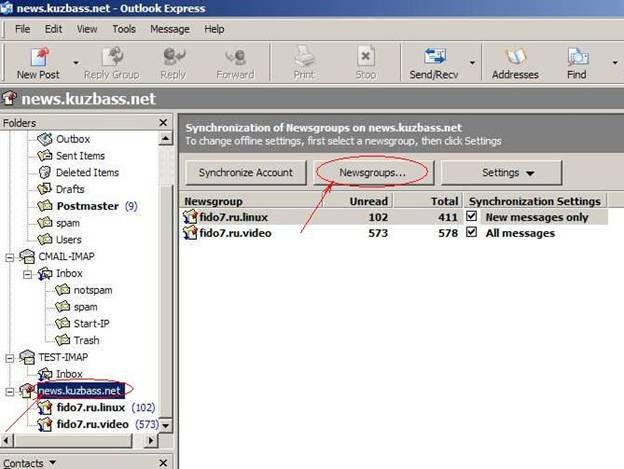The width and height of the screenshot is (624, 469).
Task: Open the Contacts dropdown arrow
Action: click(x=53, y=462)
